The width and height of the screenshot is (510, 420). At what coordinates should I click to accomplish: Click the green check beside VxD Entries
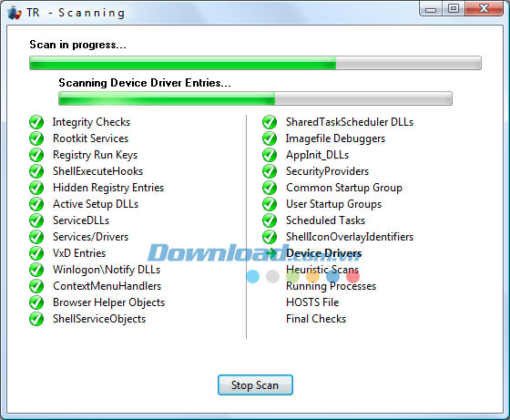[x=36, y=253]
